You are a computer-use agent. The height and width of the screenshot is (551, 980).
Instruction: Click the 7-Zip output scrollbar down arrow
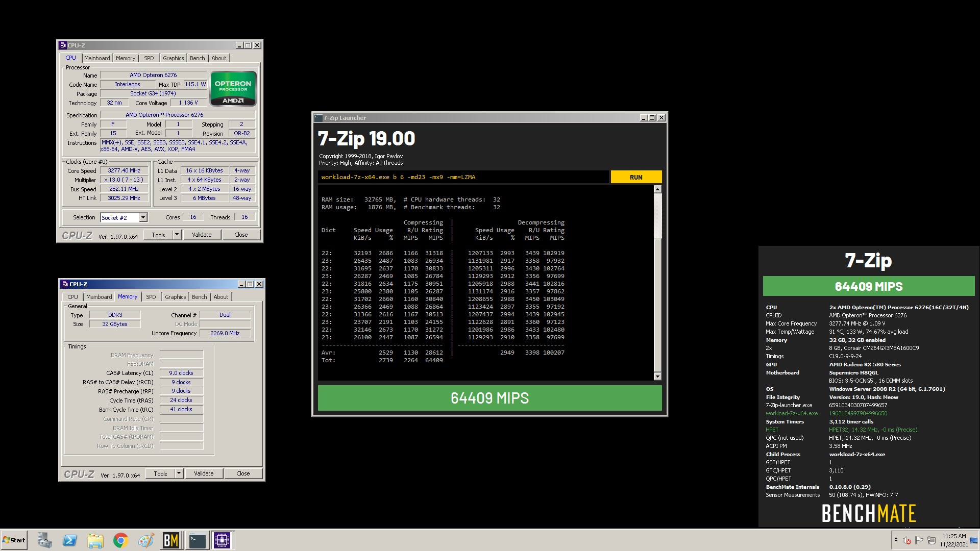[x=657, y=377]
